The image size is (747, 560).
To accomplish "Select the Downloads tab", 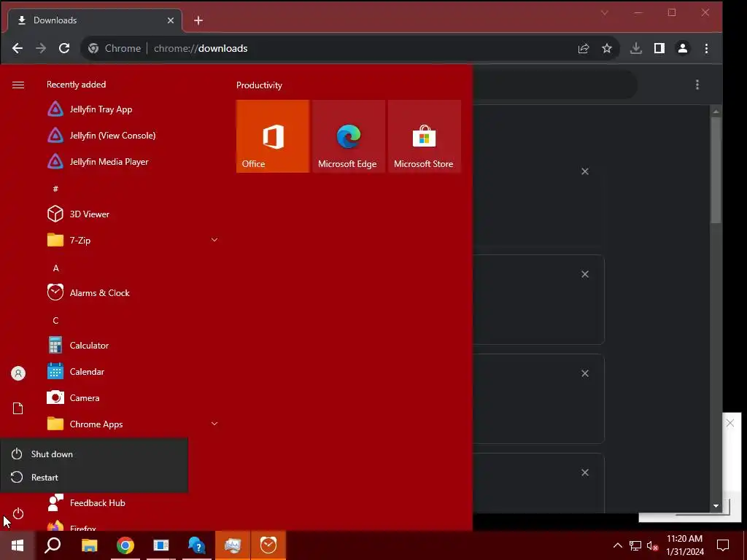I will pyautogui.click(x=94, y=20).
